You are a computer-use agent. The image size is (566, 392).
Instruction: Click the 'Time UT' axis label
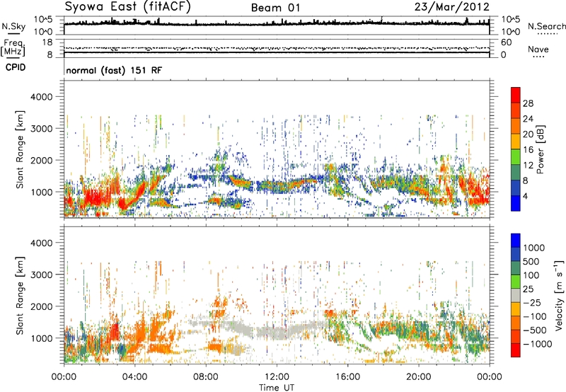(277, 388)
